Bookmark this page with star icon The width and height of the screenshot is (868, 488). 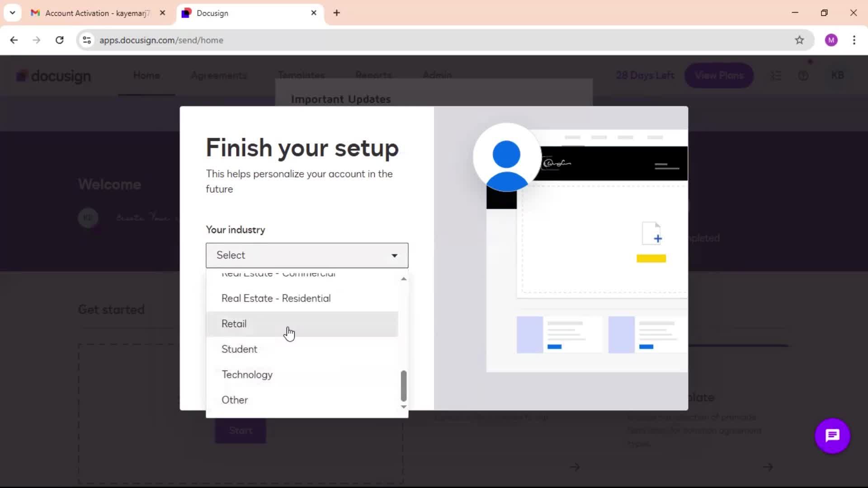(x=799, y=40)
